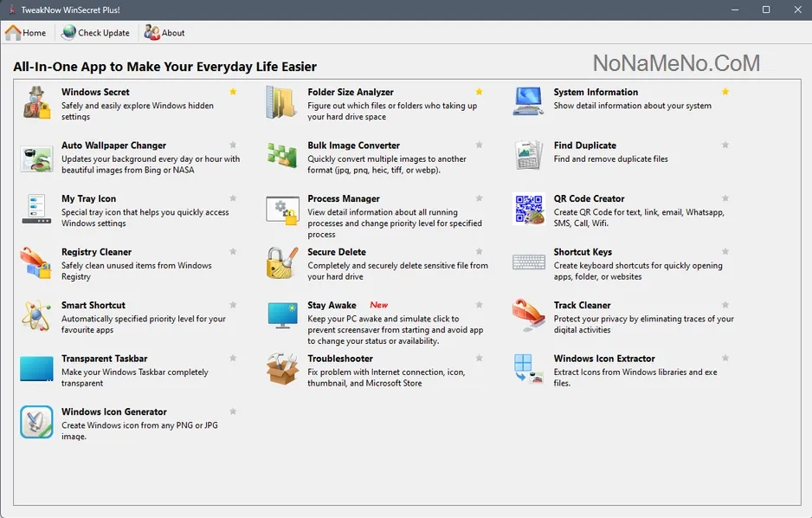Select the Secure Delete padlock icon
Screen dimensions: 812x518
pyautogui.click(x=281, y=262)
